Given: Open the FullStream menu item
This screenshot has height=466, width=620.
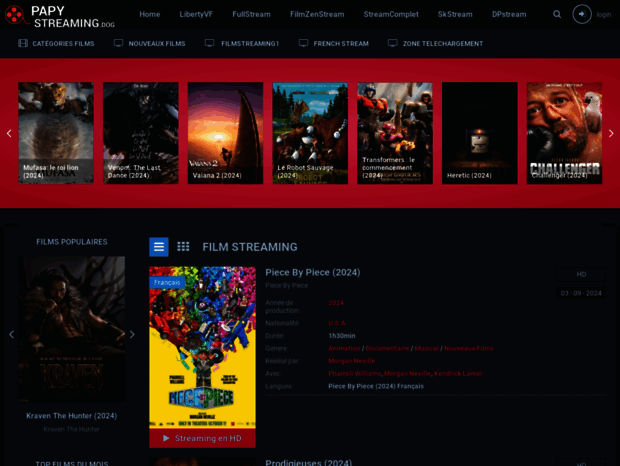Looking at the screenshot, I should pos(251,14).
